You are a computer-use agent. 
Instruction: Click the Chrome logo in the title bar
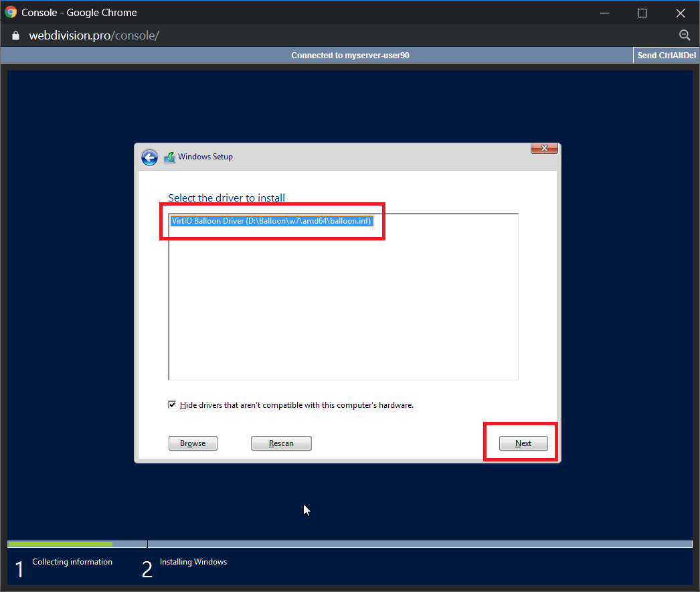11,13
